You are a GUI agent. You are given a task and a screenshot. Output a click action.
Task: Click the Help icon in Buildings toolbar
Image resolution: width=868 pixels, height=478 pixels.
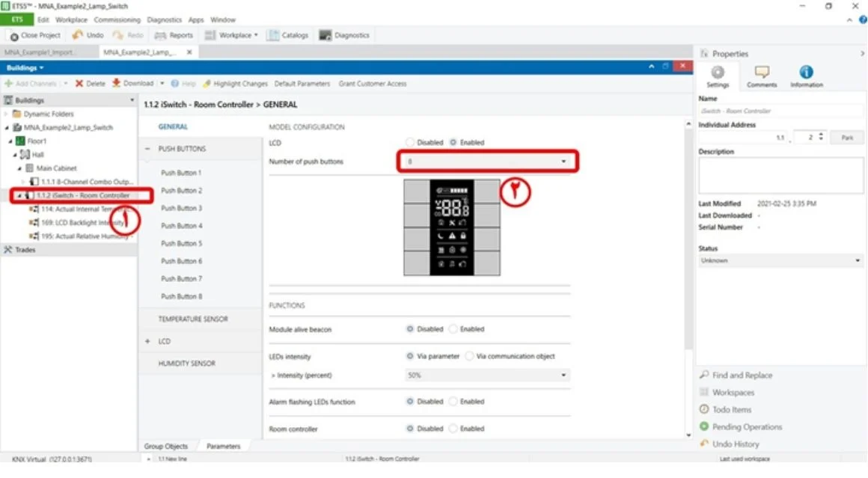pyautogui.click(x=175, y=84)
